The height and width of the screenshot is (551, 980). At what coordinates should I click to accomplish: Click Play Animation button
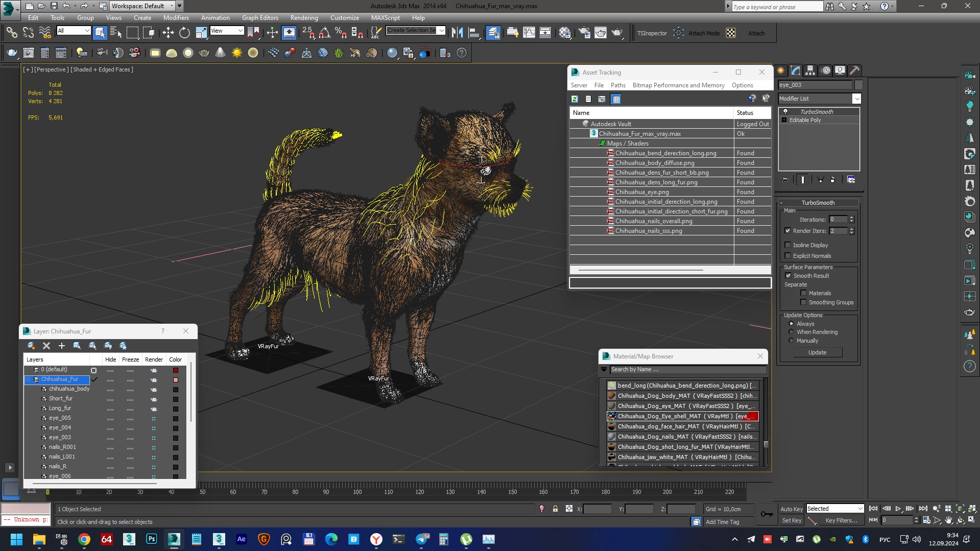(898, 509)
